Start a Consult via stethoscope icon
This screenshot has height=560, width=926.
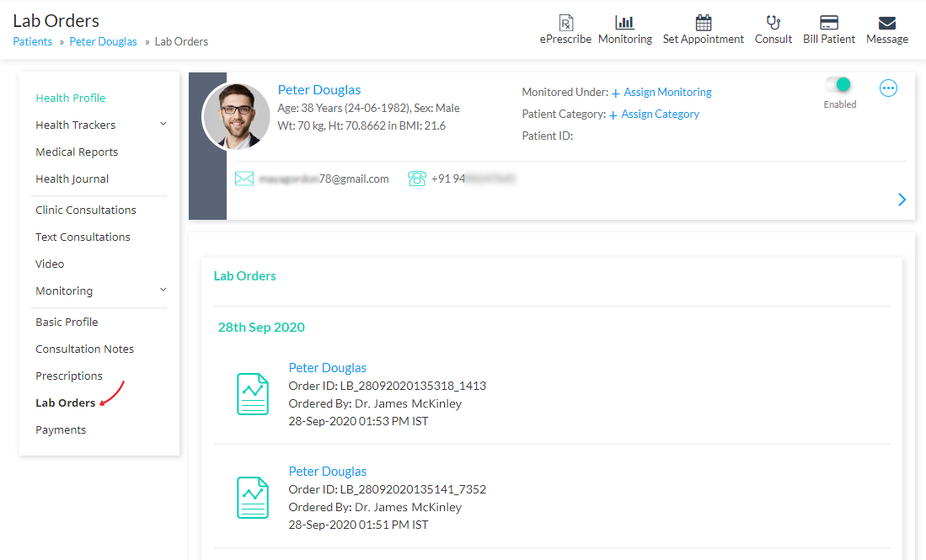[x=773, y=23]
